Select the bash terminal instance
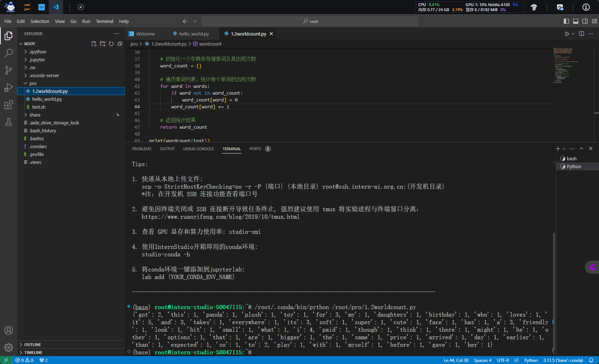The height and width of the screenshot is (364, 599). pos(577,159)
